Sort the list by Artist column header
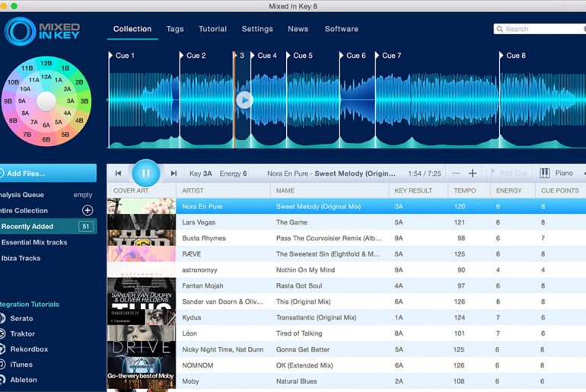The image size is (586, 392). [193, 190]
